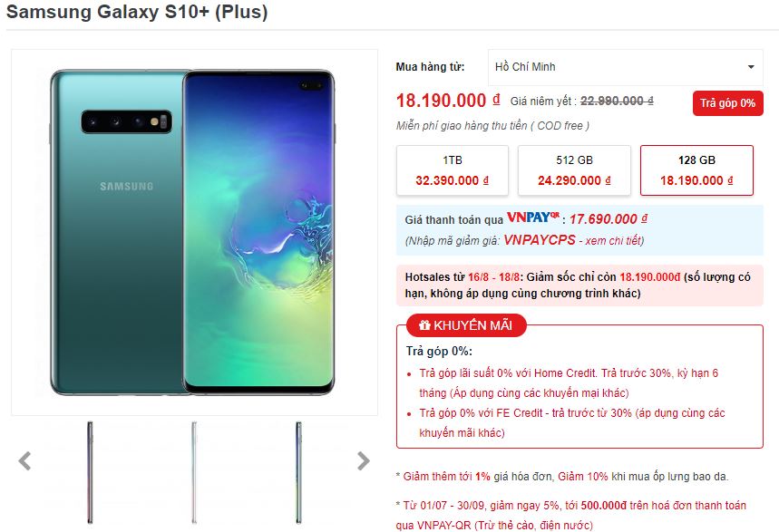Click the VNPAY QR logo

[532, 218]
